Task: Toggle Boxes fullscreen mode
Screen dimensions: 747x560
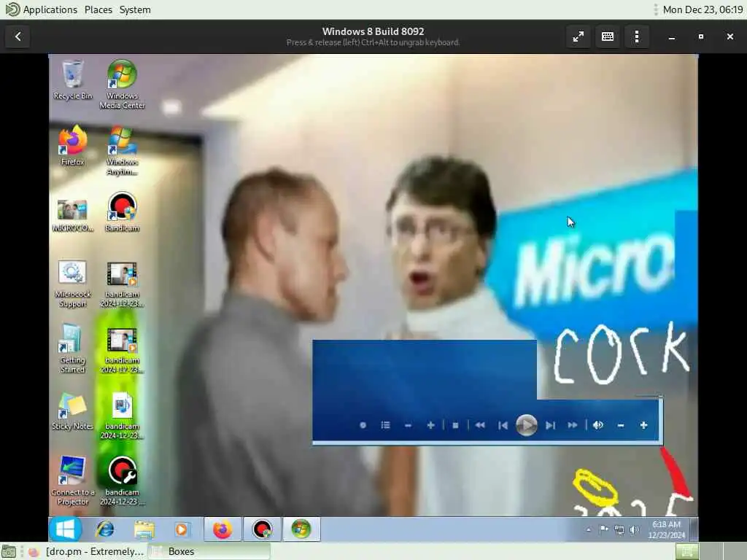Action: tap(578, 36)
